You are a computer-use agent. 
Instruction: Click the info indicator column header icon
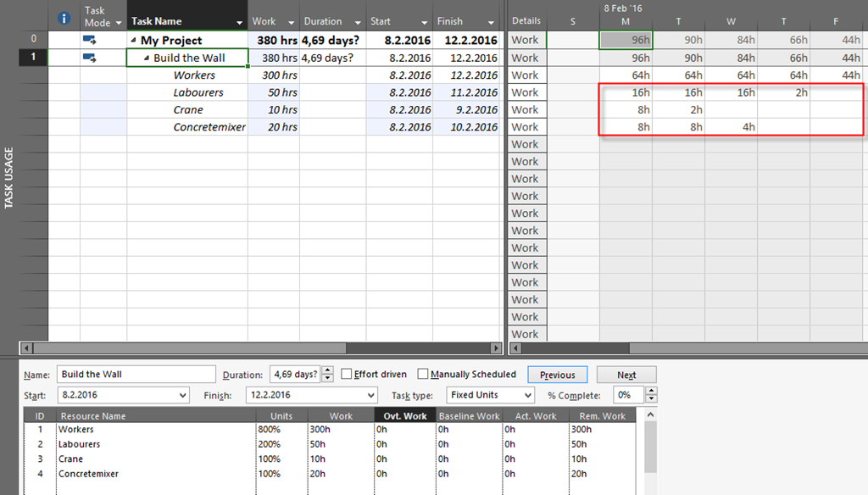click(x=64, y=18)
